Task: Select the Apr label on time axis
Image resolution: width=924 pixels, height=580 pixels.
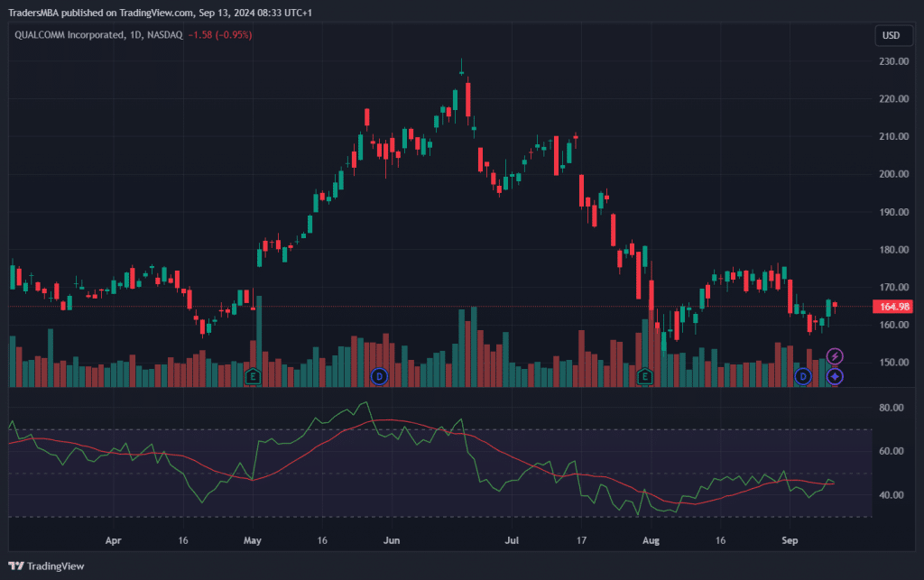Action: coord(113,542)
